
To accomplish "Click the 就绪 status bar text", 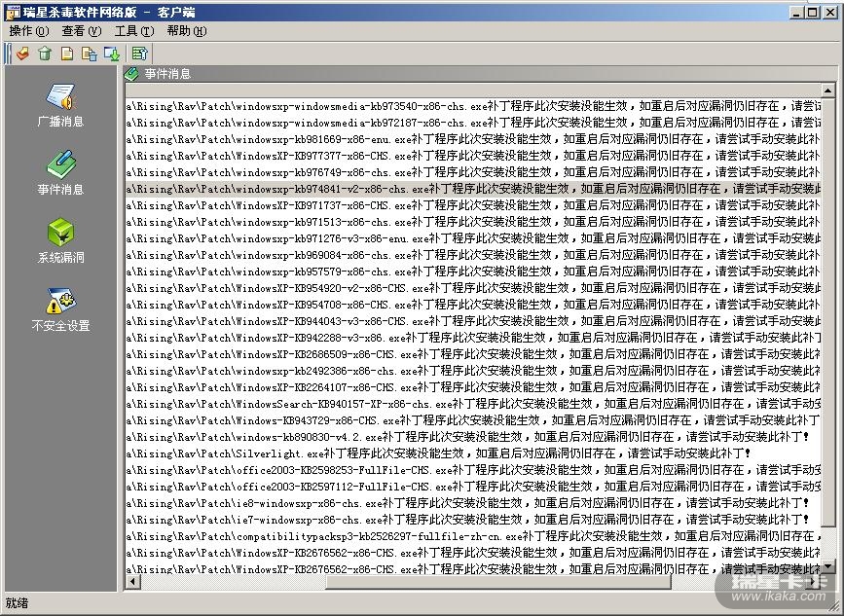I will 17,603.
